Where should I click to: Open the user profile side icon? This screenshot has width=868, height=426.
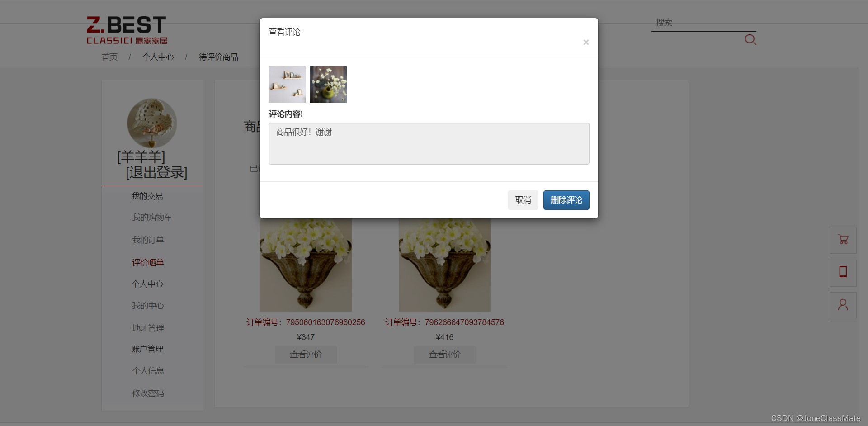(x=843, y=305)
